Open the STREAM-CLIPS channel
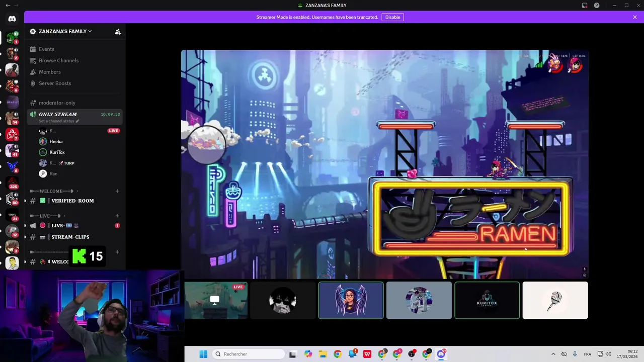The width and height of the screenshot is (644, 362). (x=74, y=237)
